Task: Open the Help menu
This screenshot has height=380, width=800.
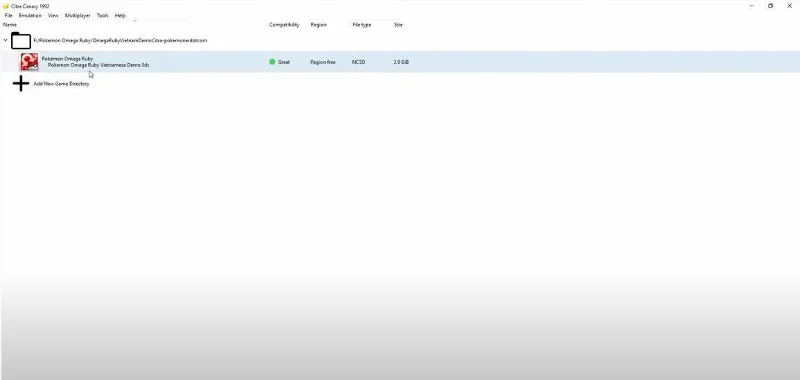Action: pyautogui.click(x=120, y=16)
